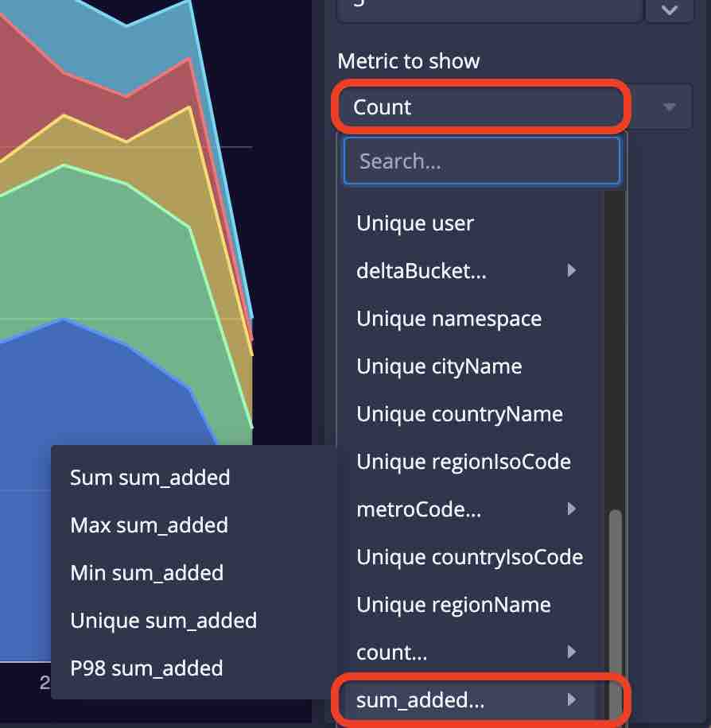Pick Min sum_added aggregation
Viewport: 711px width, 728px height.
[146, 573]
